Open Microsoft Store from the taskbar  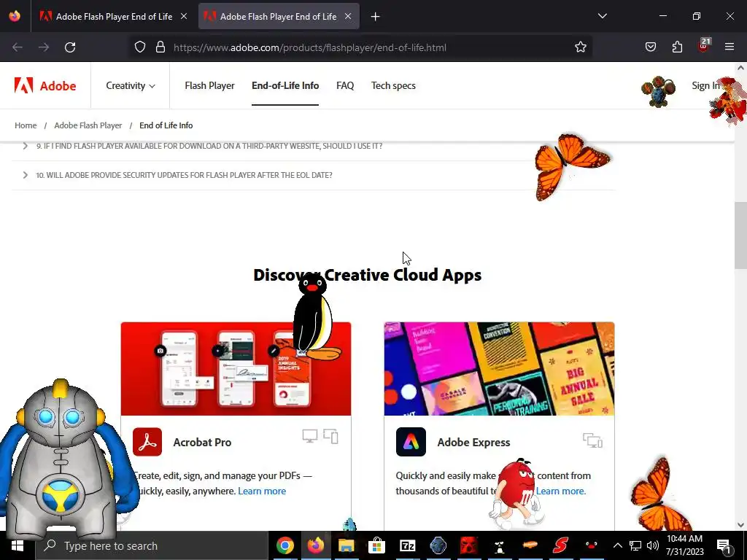pos(376,545)
